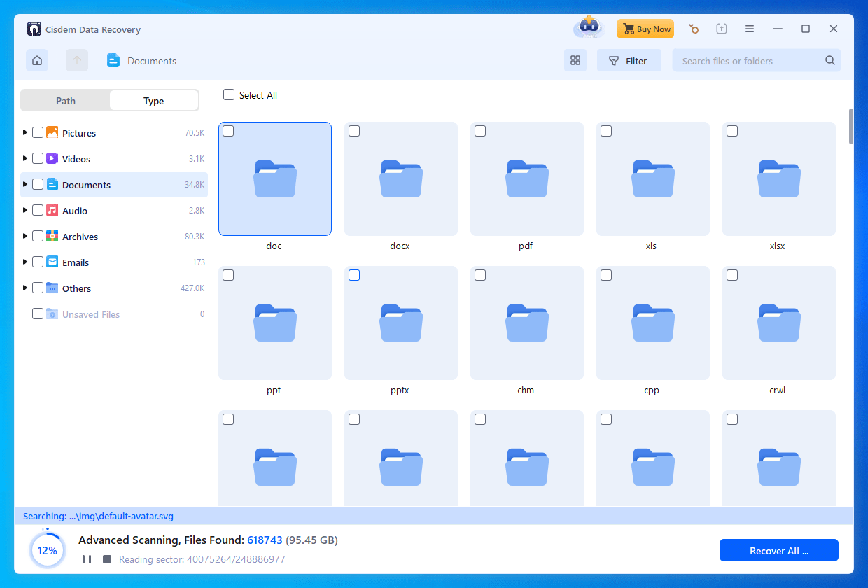Tick the Videos category checkbox
The image size is (868, 588).
pos(38,158)
